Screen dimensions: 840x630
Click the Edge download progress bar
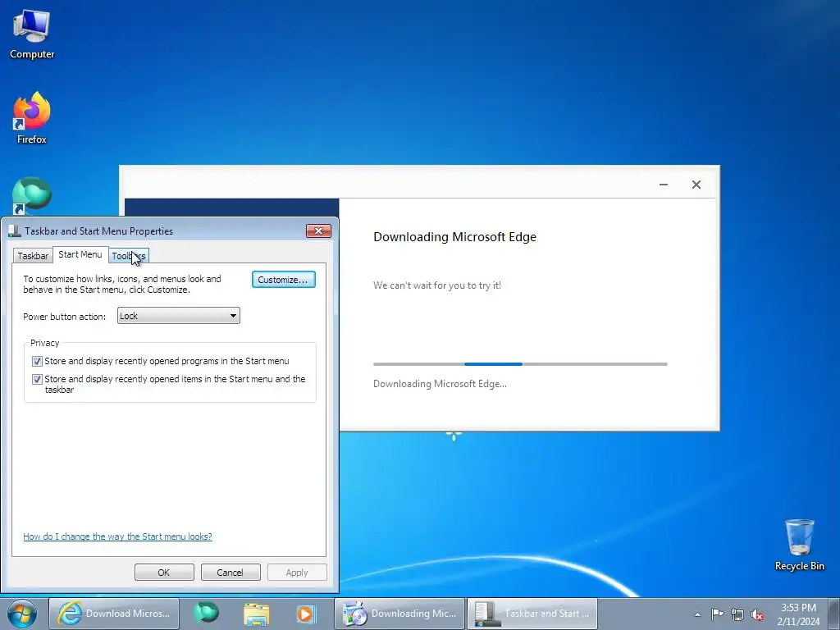pyautogui.click(x=520, y=364)
